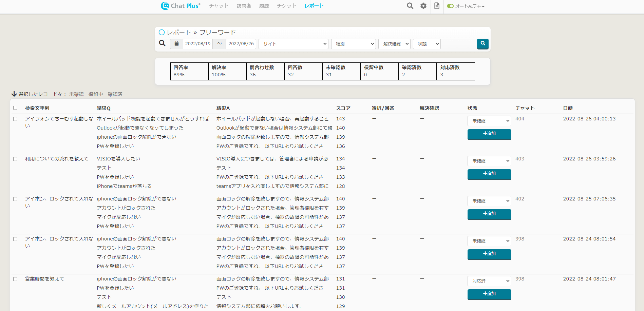Click the スコア column header
The width and height of the screenshot is (644, 311).
pyautogui.click(x=343, y=108)
